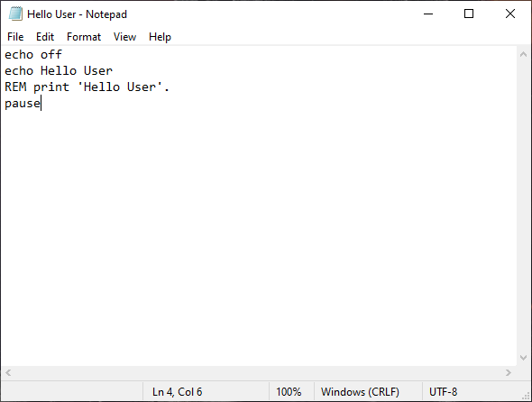Click the 'Windows (CRLF)' status entry
Image resolution: width=532 pixels, height=402 pixels.
click(360, 392)
